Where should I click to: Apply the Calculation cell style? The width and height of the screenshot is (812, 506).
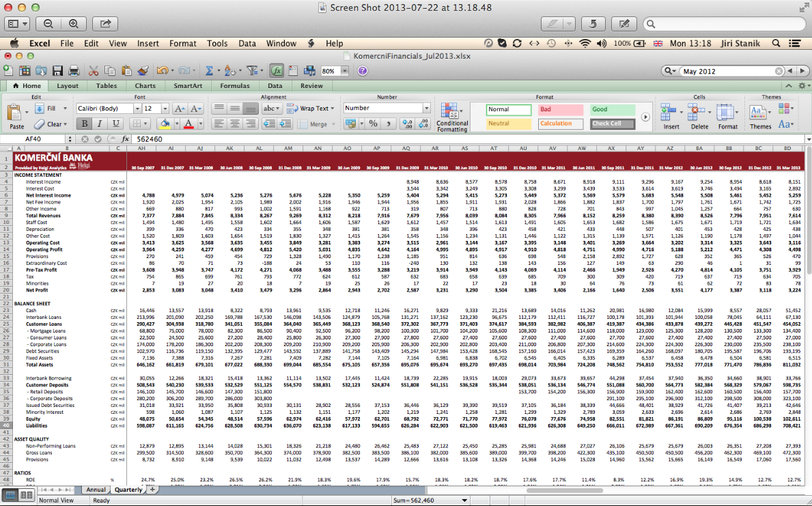(x=560, y=124)
